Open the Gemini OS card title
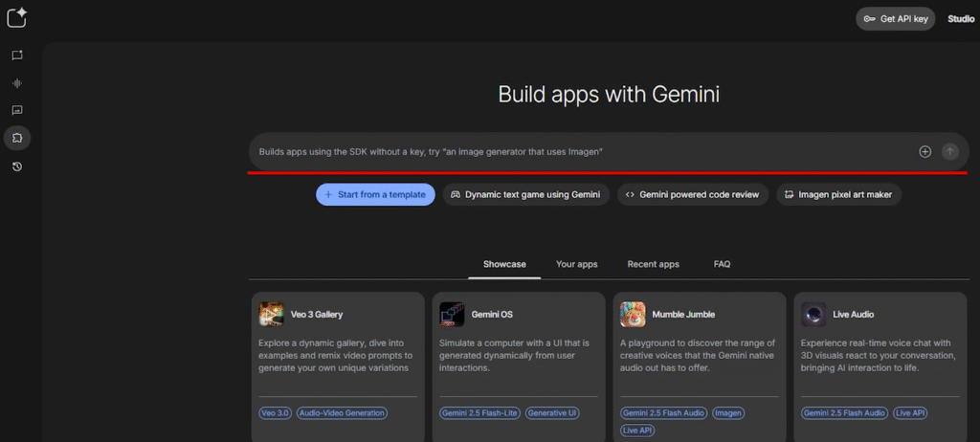 click(x=492, y=315)
